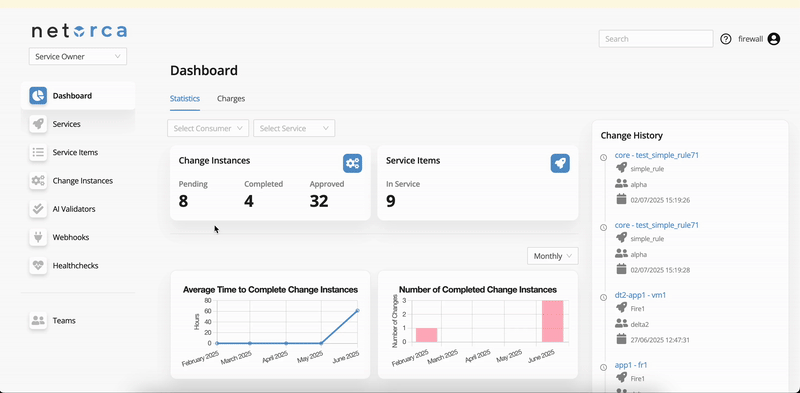
Task: Open Healthchecks heart icon
Action: [38, 265]
